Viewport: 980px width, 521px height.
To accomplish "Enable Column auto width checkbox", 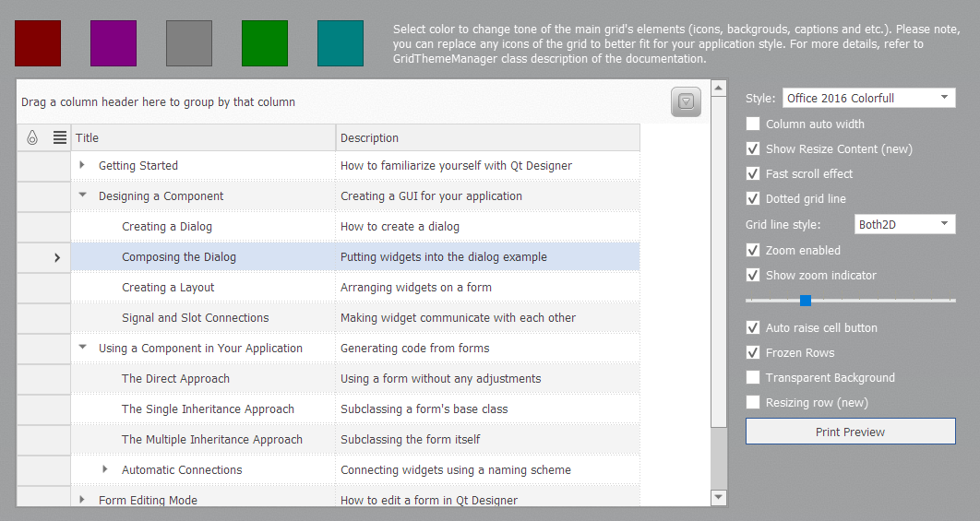I will click(x=753, y=124).
